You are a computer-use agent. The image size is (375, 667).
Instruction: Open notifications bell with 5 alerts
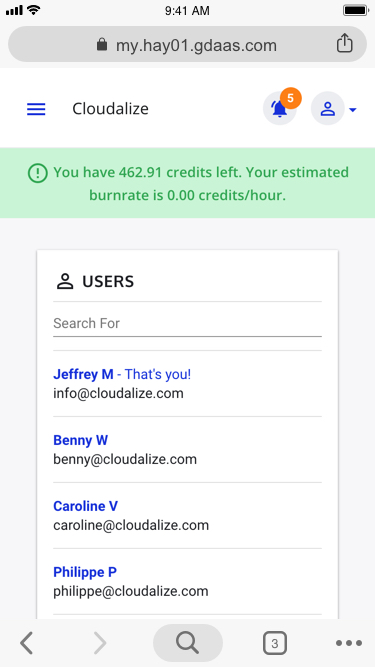279,108
